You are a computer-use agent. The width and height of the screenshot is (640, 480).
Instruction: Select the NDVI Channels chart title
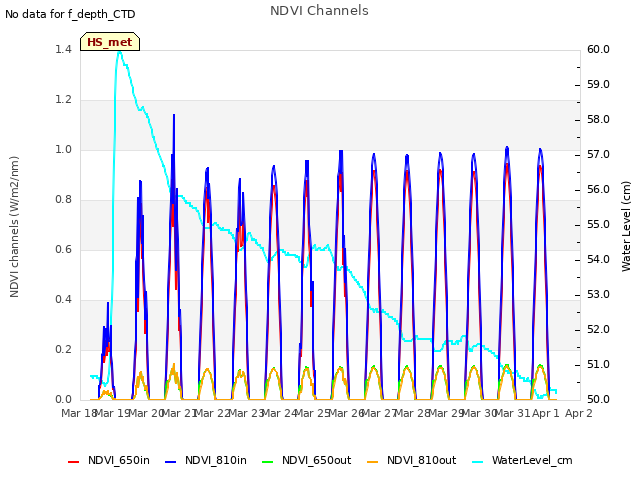tap(319, 11)
